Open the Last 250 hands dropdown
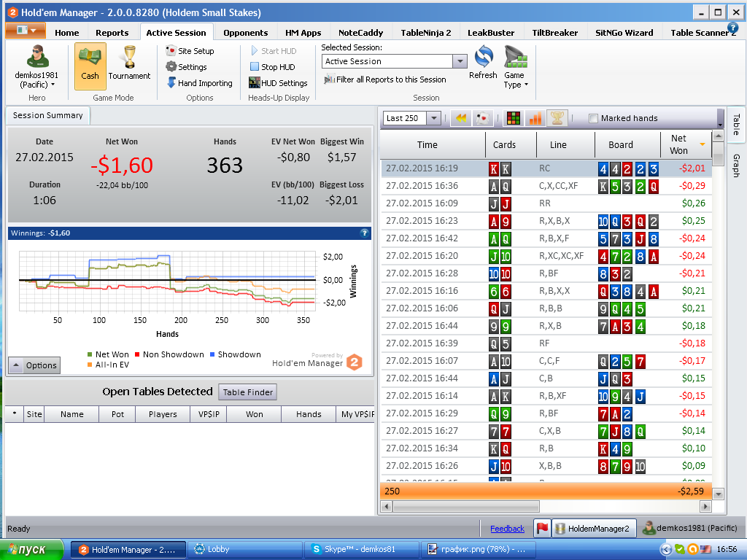This screenshot has width=747, height=560. pos(433,118)
